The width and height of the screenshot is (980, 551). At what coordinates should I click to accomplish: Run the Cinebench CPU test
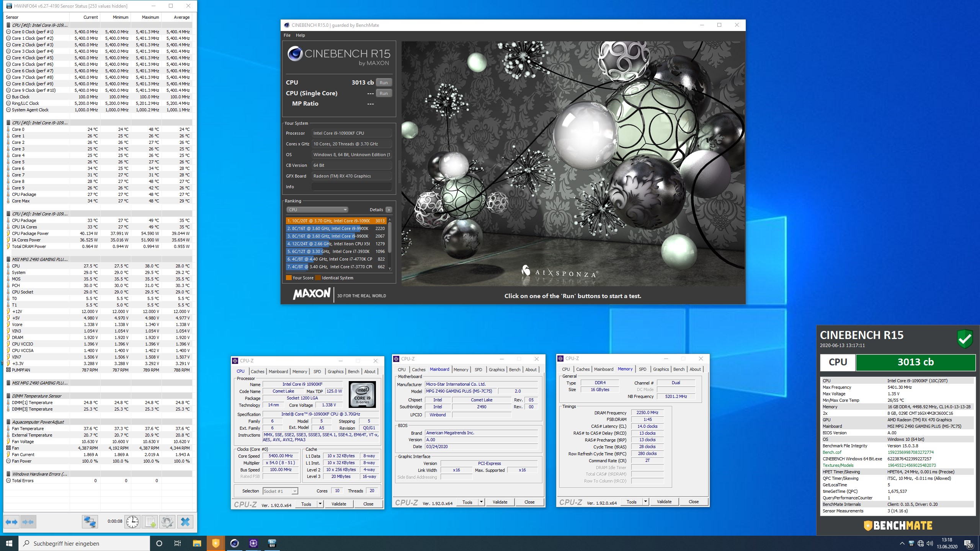point(384,83)
